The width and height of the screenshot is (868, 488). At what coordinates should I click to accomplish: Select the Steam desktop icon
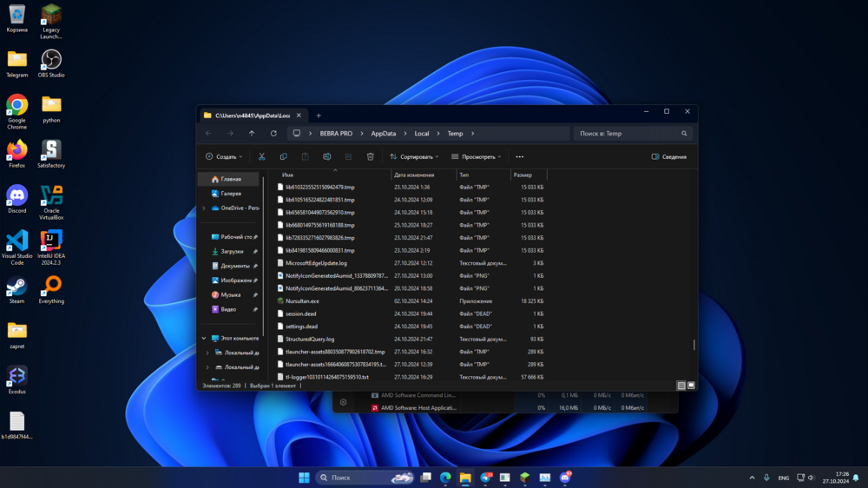tap(17, 290)
